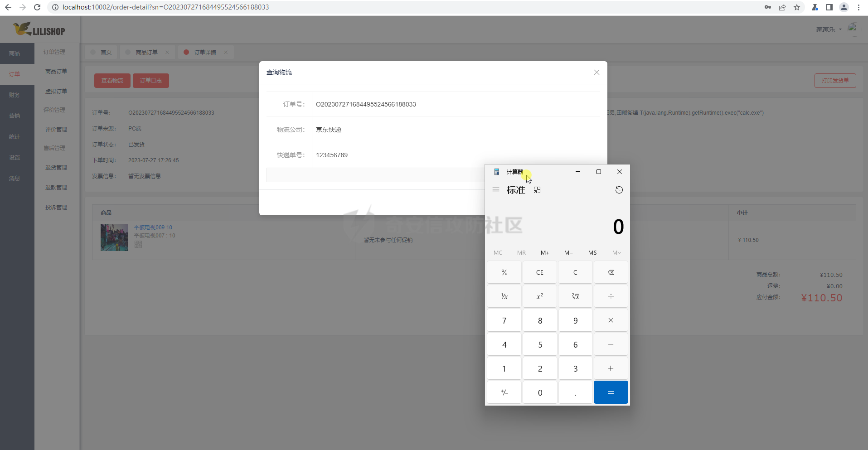Screen dimensions: 868x450
Task: Expand the 家家乐 user dropdown
Action: tap(829, 29)
